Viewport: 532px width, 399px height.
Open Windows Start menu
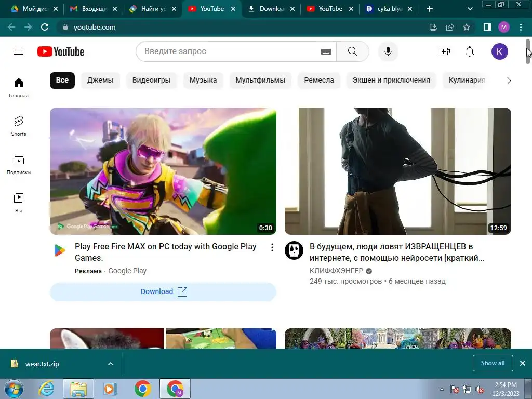(14, 389)
